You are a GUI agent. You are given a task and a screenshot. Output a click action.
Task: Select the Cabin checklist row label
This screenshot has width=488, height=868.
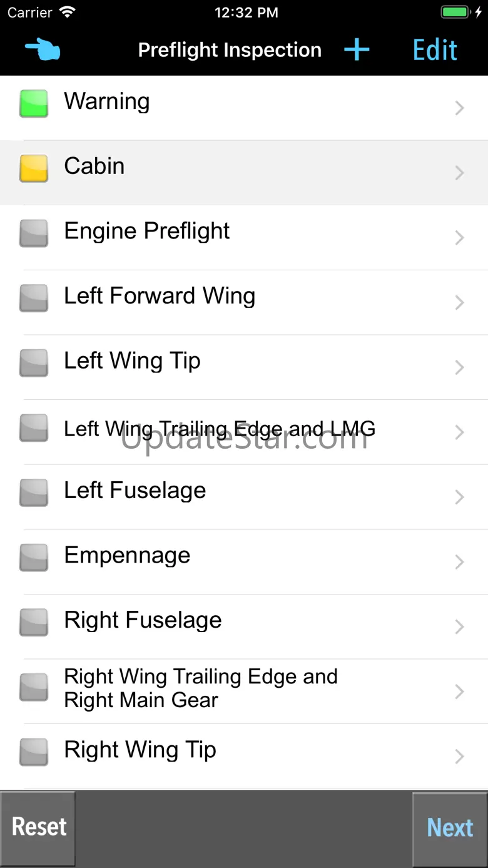coord(94,166)
